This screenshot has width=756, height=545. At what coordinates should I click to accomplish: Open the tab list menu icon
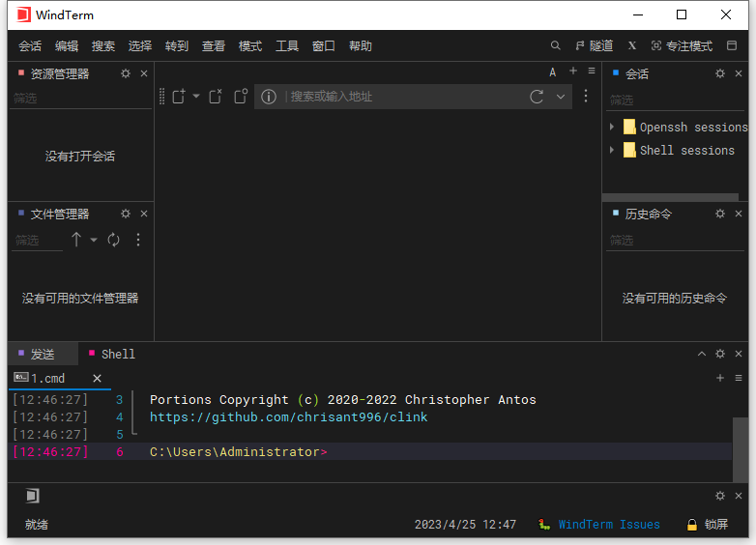point(592,71)
